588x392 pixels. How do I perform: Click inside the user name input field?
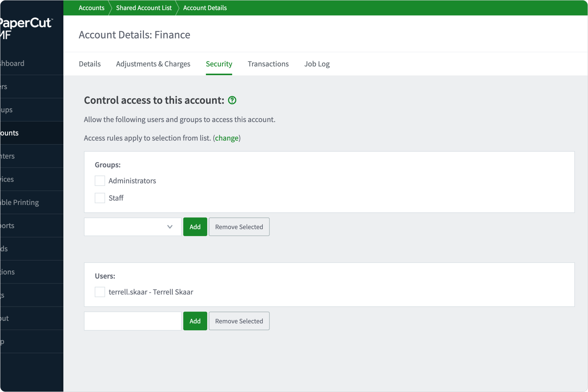click(x=132, y=321)
